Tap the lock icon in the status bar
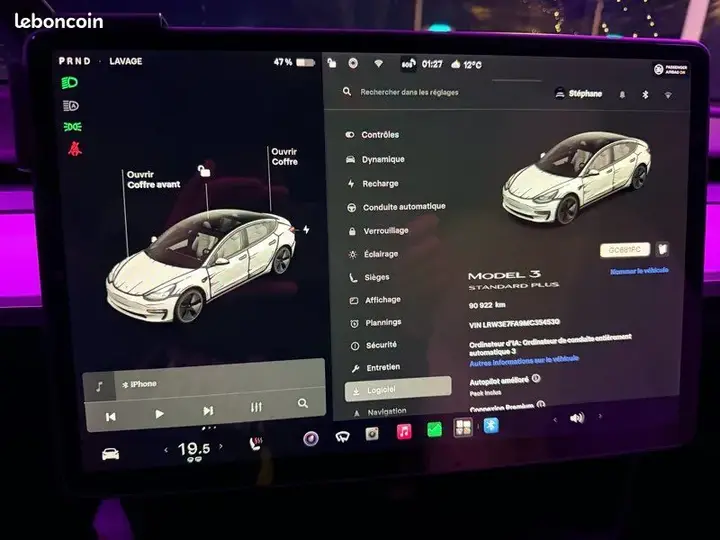This screenshot has width=720, height=540. 331,63
